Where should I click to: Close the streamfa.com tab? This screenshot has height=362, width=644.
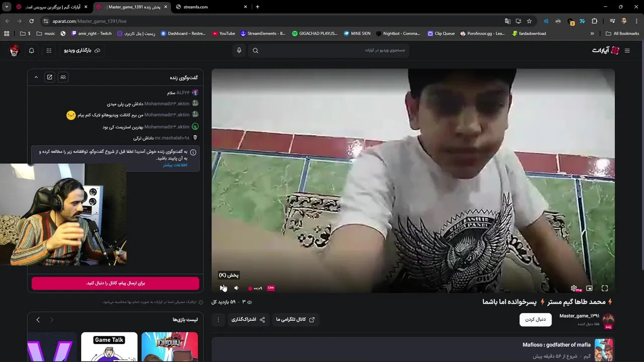click(x=246, y=7)
